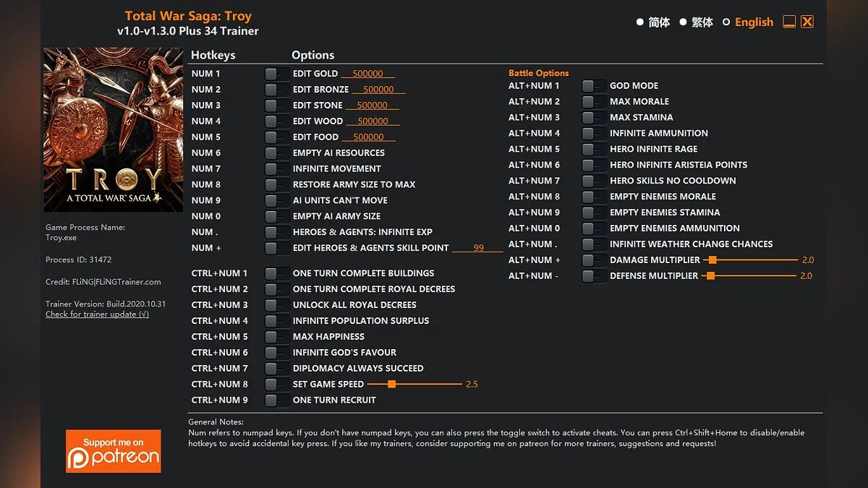Toggle Empty AI Resources switch

click(x=277, y=153)
